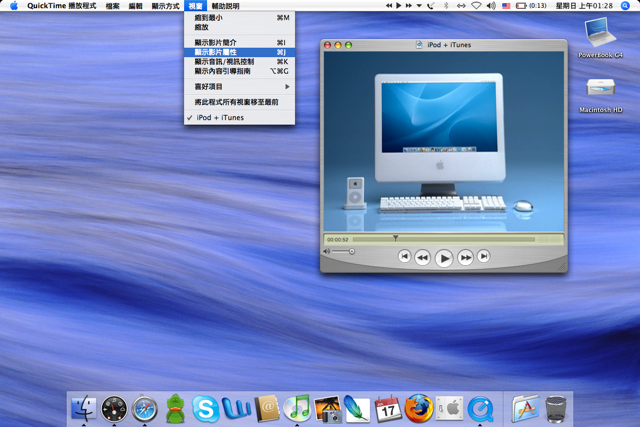Open the 顯示方式 menu

coord(165,6)
